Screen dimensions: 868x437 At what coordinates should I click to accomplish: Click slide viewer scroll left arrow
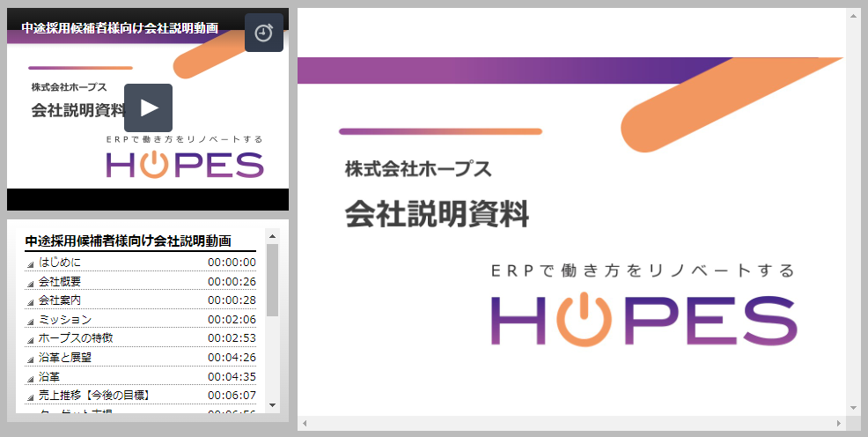click(x=305, y=423)
